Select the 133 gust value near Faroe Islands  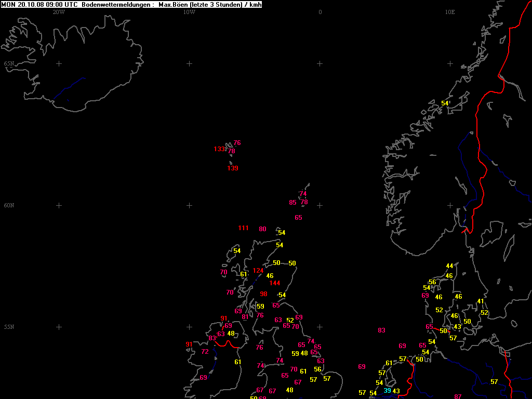point(219,149)
